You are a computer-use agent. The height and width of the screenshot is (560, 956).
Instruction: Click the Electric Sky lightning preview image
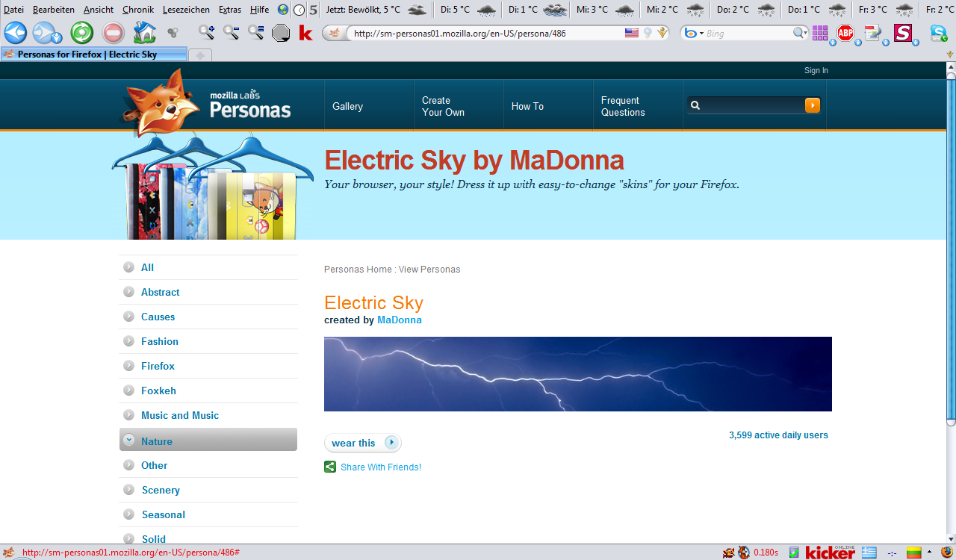pyautogui.click(x=578, y=374)
